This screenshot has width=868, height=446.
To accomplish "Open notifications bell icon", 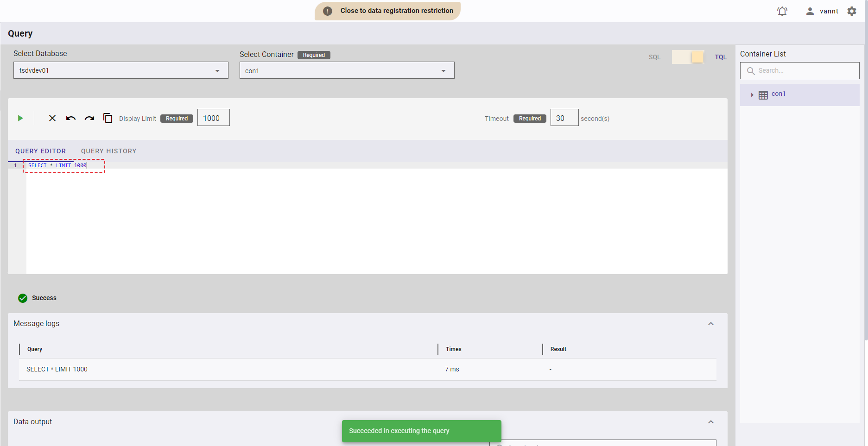I will (782, 11).
